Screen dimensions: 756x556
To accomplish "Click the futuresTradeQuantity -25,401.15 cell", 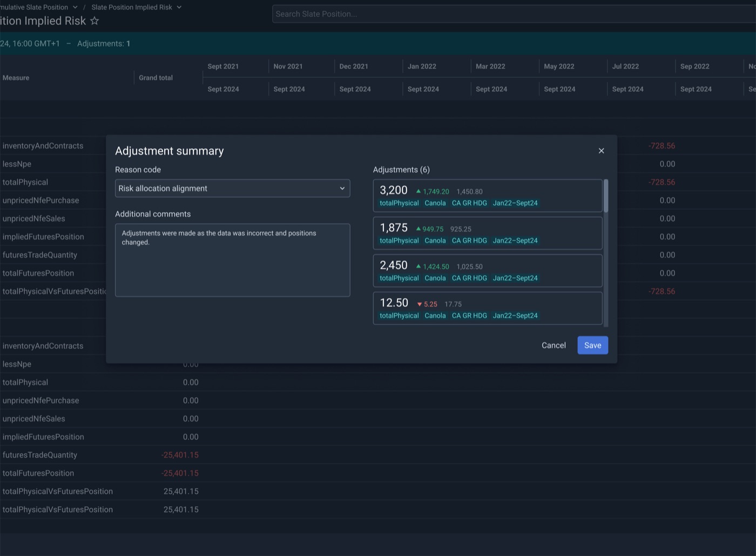I will (x=180, y=455).
